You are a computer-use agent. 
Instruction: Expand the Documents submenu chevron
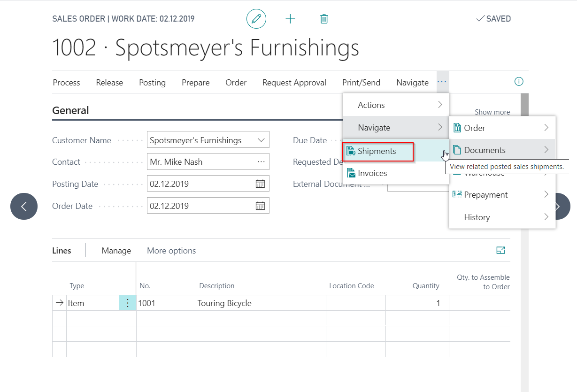[x=546, y=150]
